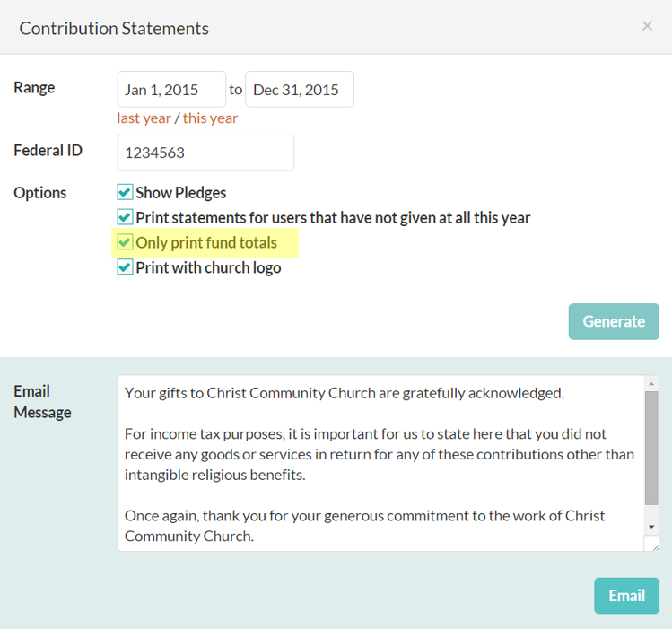Toggle the Show Pledges checkbox
Image resolution: width=672 pixels, height=629 pixels.
coord(125,192)
